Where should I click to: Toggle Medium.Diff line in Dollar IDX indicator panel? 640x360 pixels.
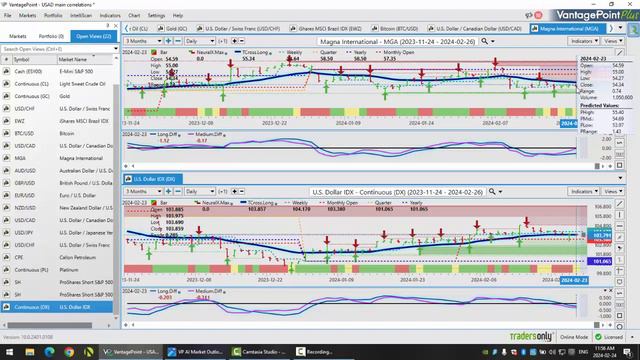click(x=207, y=291)
